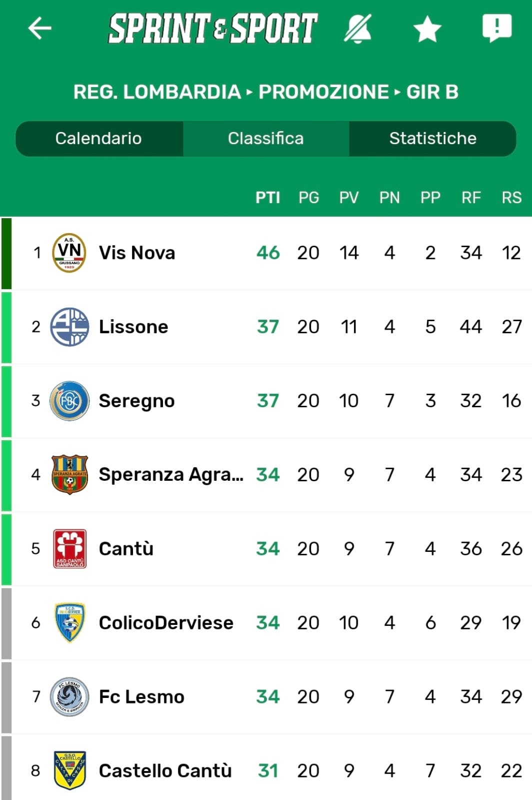Tap the back arrow icon
532x800 pixels.
tap(40, 28)
